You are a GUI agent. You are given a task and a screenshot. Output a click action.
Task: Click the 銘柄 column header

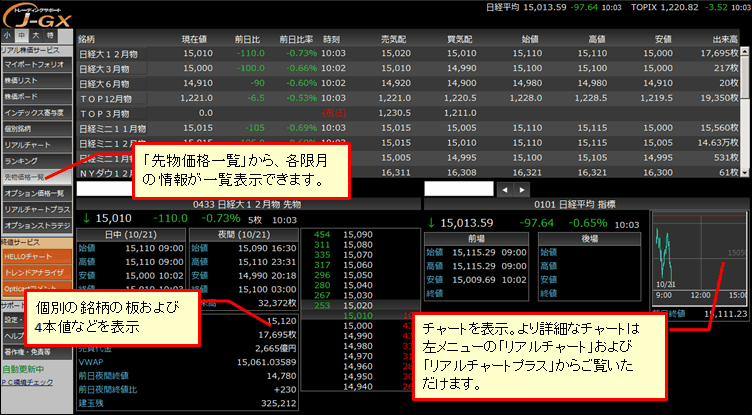[86, 39]
